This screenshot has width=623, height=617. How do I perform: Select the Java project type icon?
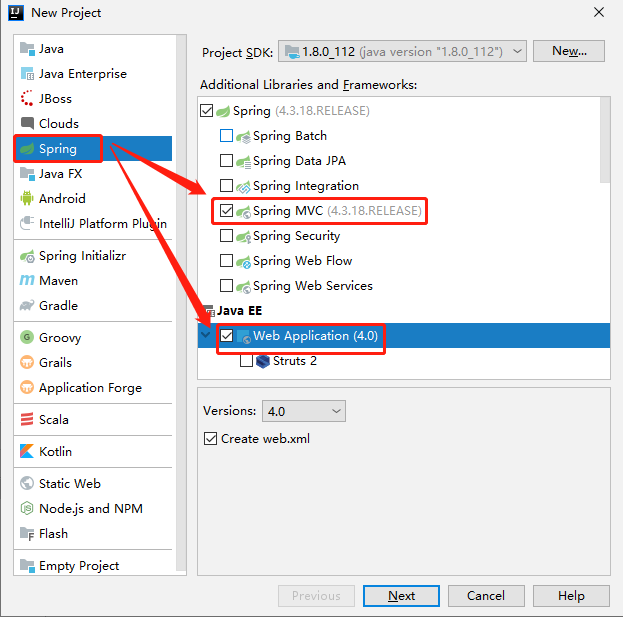click(x=27, y=49)
